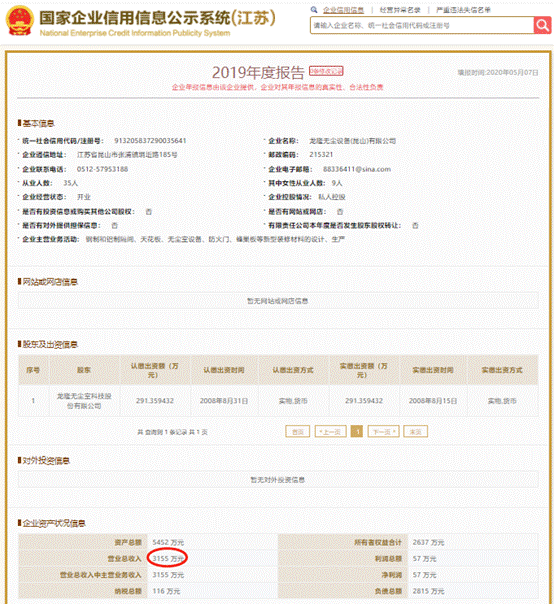Jump to 末页 in pagination

point(415,432)
